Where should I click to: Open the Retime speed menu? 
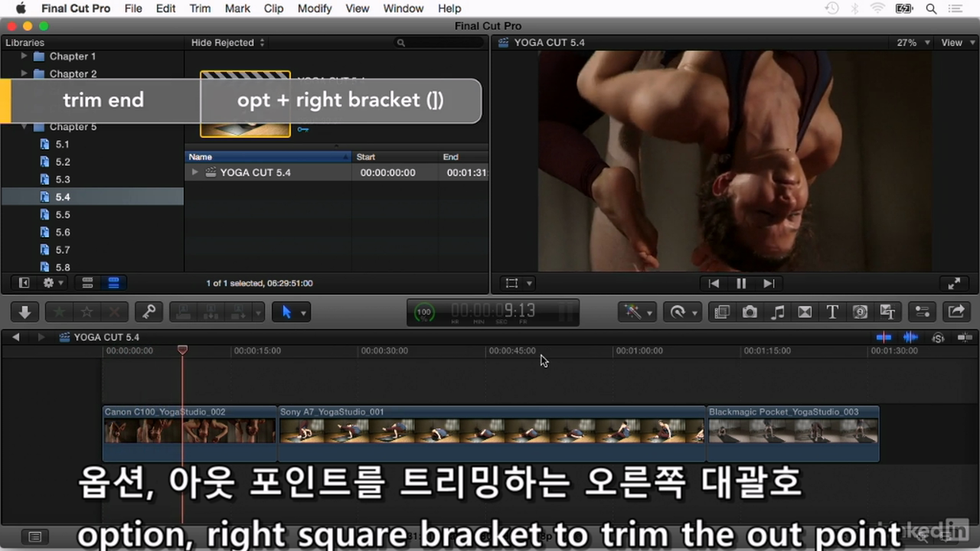pyautogui.click(x=683, y=311)
